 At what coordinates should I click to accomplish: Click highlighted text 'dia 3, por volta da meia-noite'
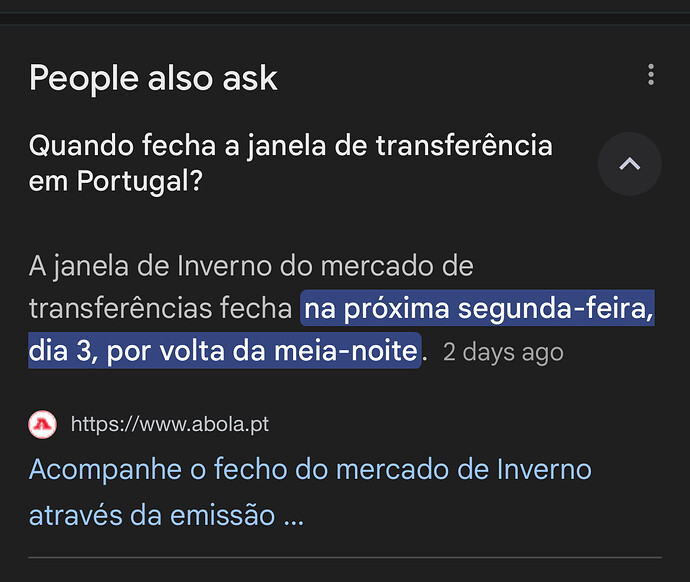coord(222,351)
